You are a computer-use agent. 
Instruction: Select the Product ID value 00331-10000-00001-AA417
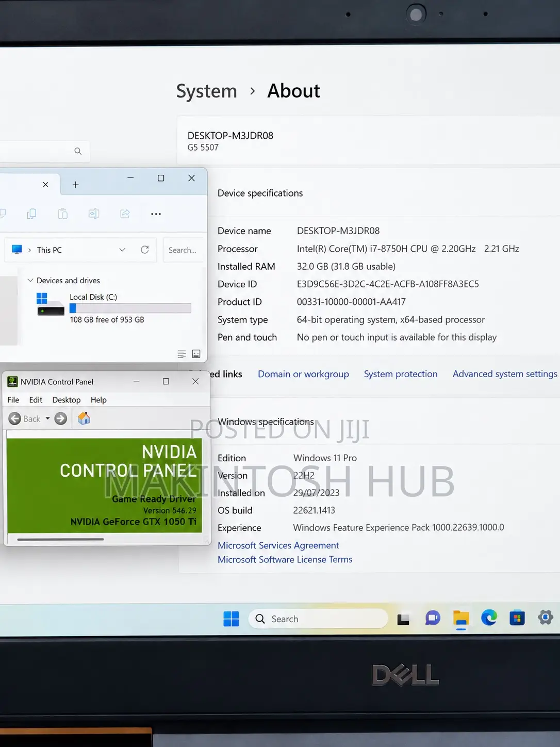pyautogui.click(x=351, y=302)
